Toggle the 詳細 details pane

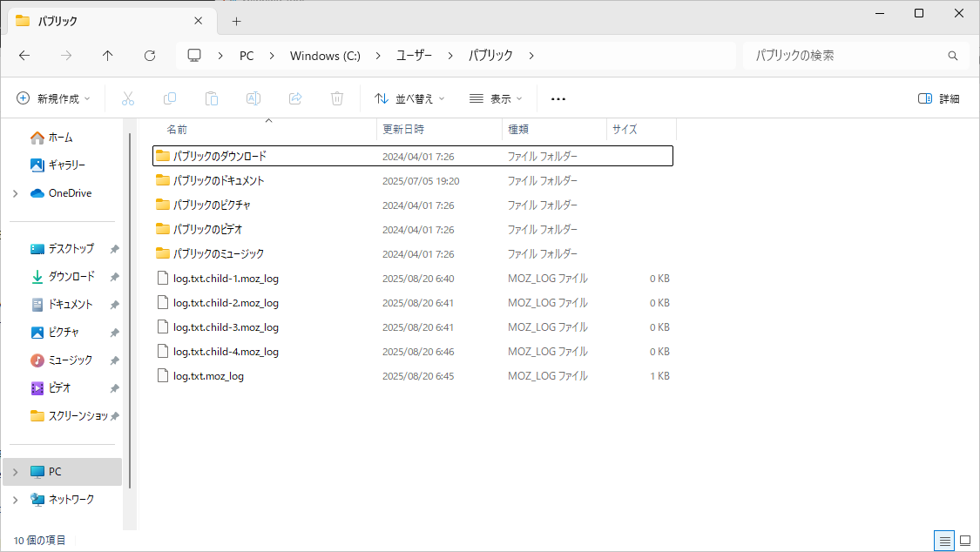pyautogui.click(x=939, y=98)
